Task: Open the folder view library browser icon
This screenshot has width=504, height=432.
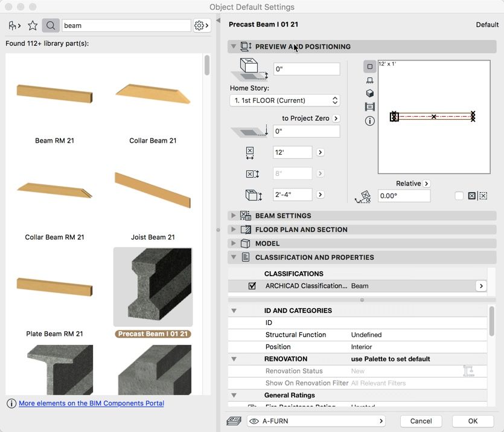Action: pos(14,25)
